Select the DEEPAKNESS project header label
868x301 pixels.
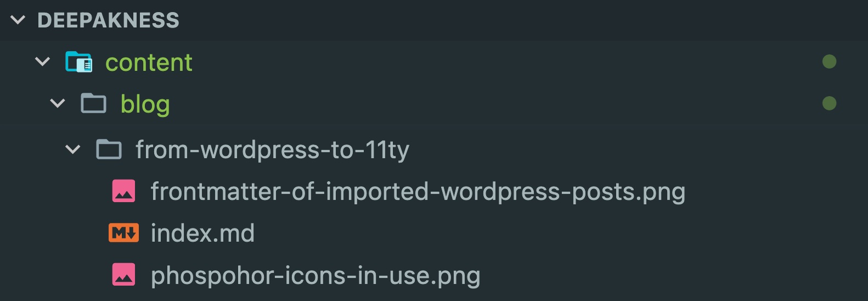coord(108,20)
